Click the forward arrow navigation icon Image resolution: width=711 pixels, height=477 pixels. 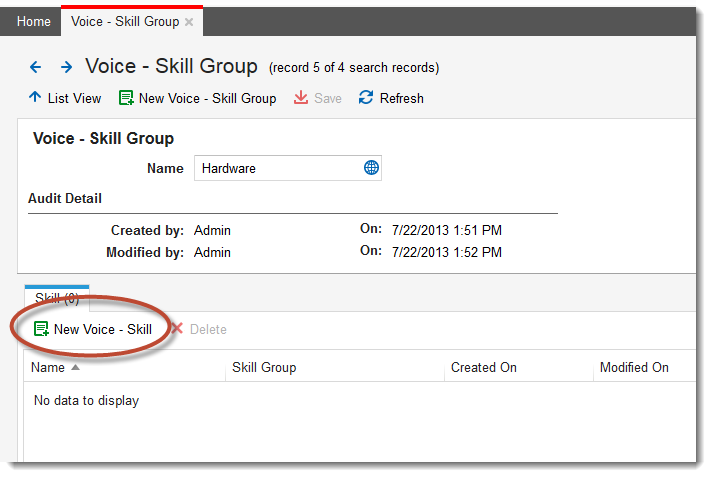66,67
